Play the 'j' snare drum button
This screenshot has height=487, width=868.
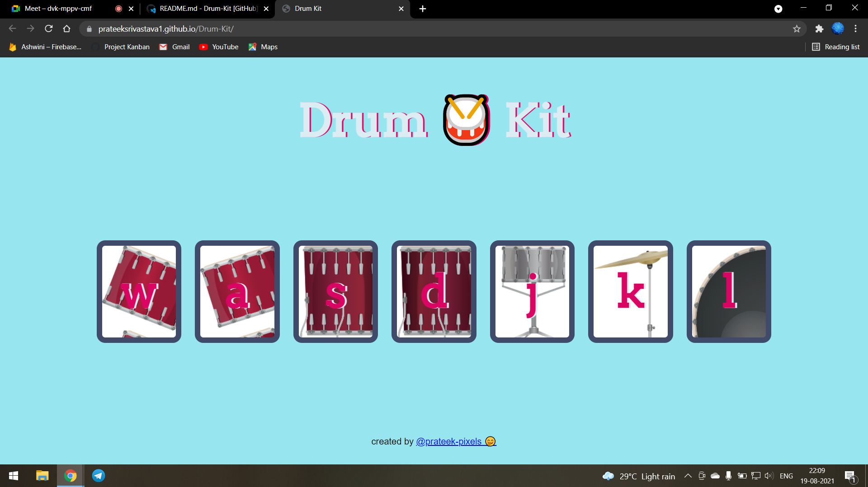click(x=532, y=291)
